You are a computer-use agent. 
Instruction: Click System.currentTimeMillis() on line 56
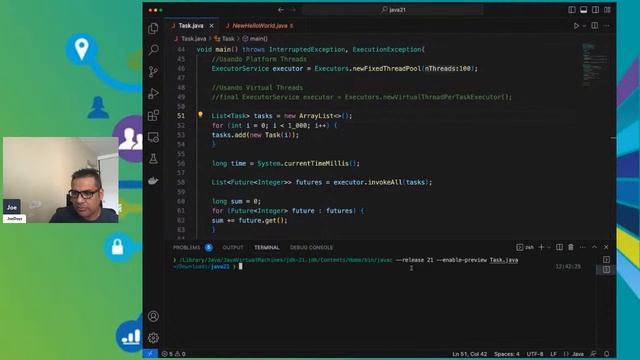pyautogui.click(x=308, y=163)
